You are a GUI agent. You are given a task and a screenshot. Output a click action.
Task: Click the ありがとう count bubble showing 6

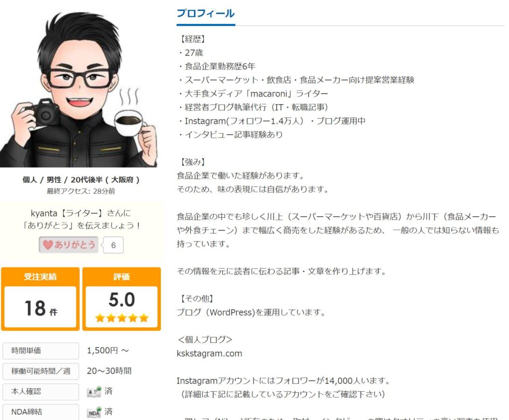pos(113,245)
